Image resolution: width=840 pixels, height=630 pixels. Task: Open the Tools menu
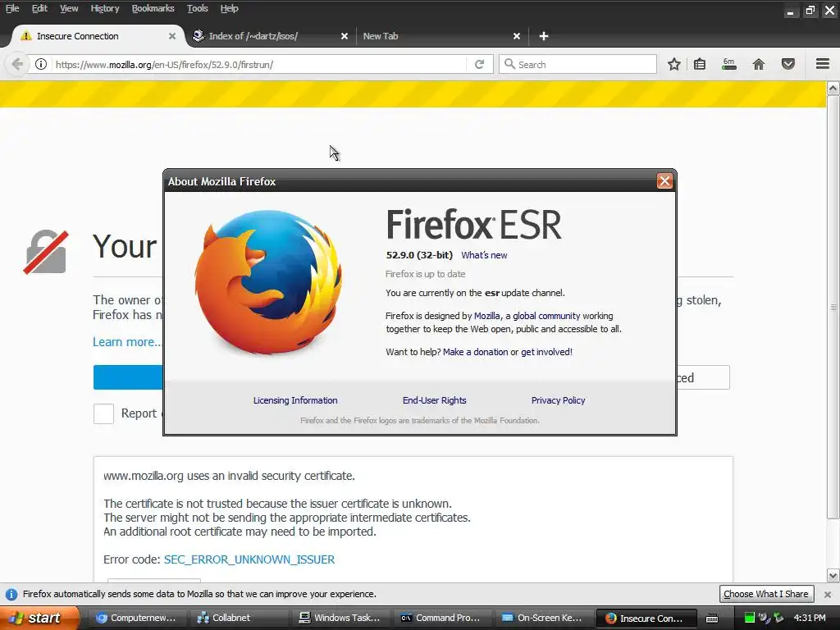(197, 8)
